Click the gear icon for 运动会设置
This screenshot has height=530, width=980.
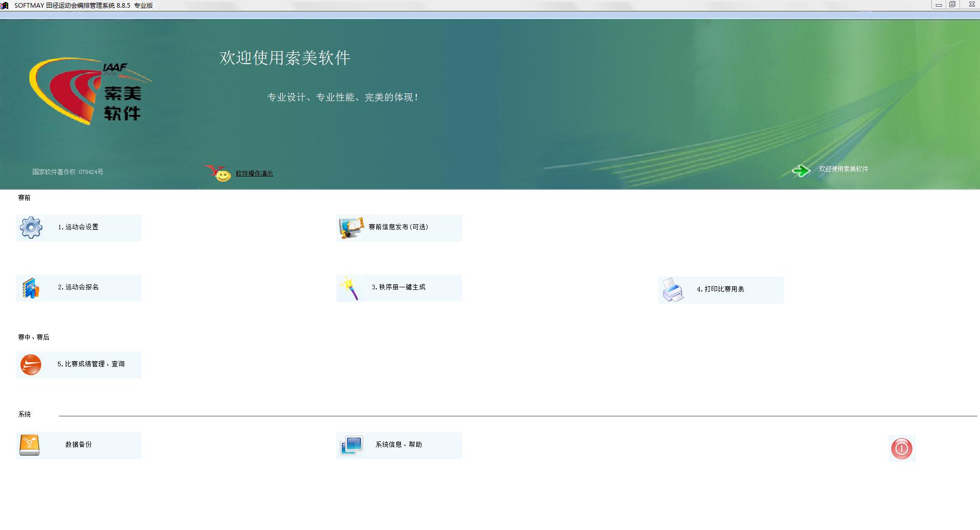pos(31,227)
